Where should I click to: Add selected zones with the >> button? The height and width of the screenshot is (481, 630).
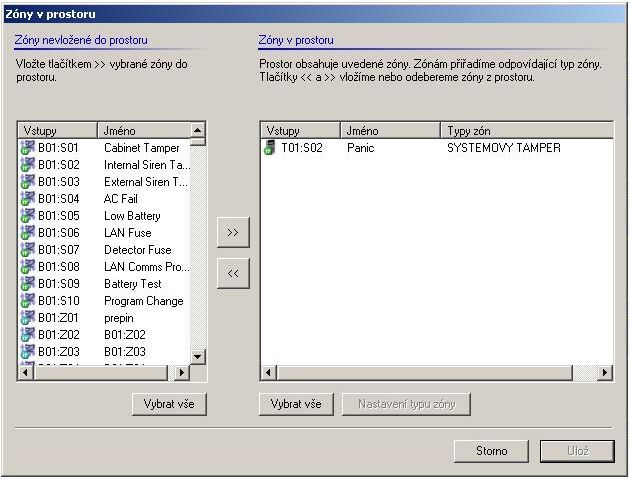[x=233, y=232]
